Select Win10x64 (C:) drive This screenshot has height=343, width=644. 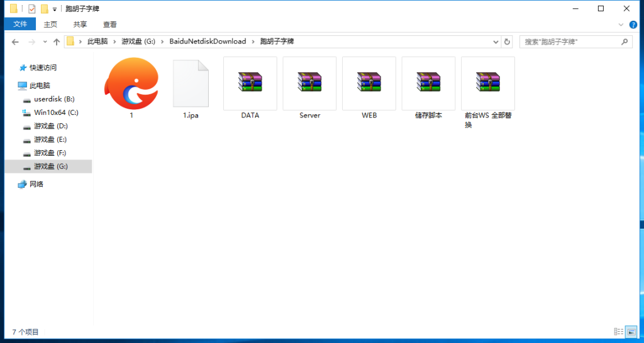point(56,112)
